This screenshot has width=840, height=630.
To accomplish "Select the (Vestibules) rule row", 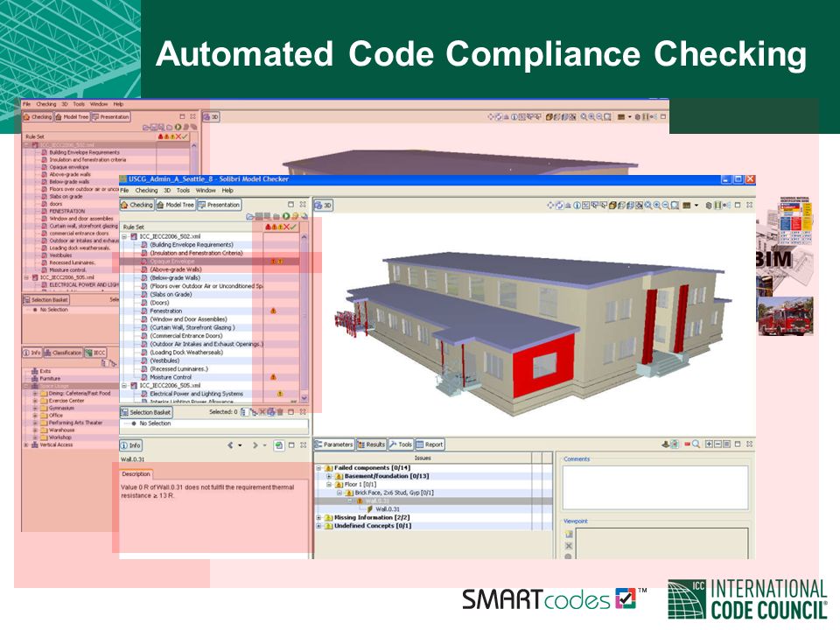I will pyautogui.click(x=209, y=360).
